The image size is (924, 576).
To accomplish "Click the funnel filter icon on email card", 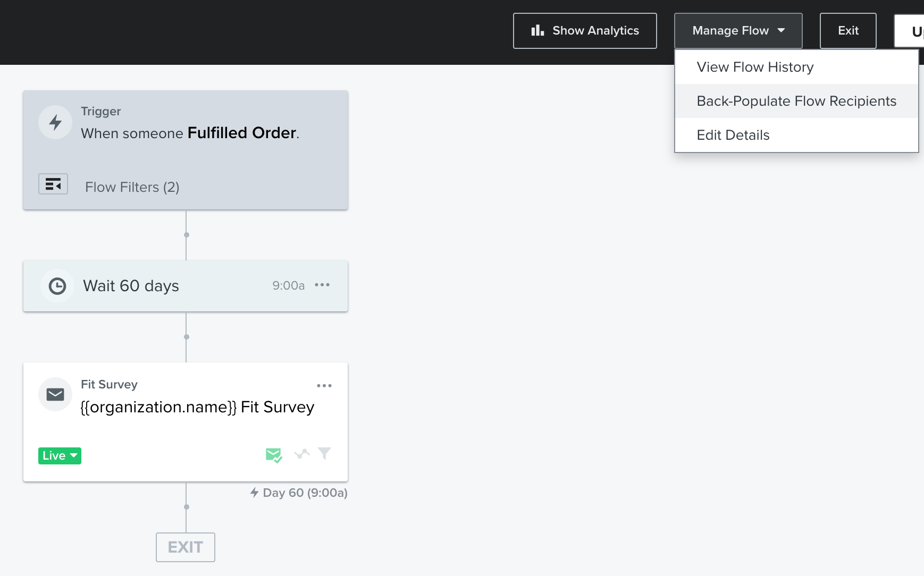I will click(x=324, y=453).
